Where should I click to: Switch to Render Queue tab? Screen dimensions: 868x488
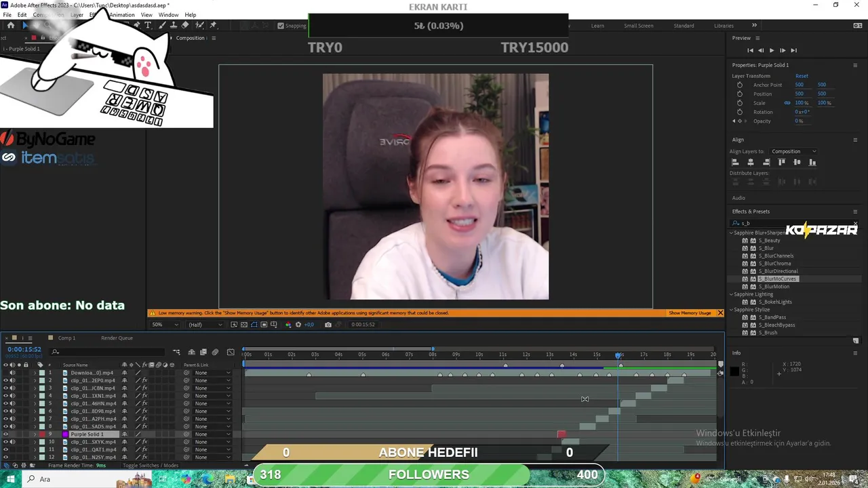coord(117,338)
